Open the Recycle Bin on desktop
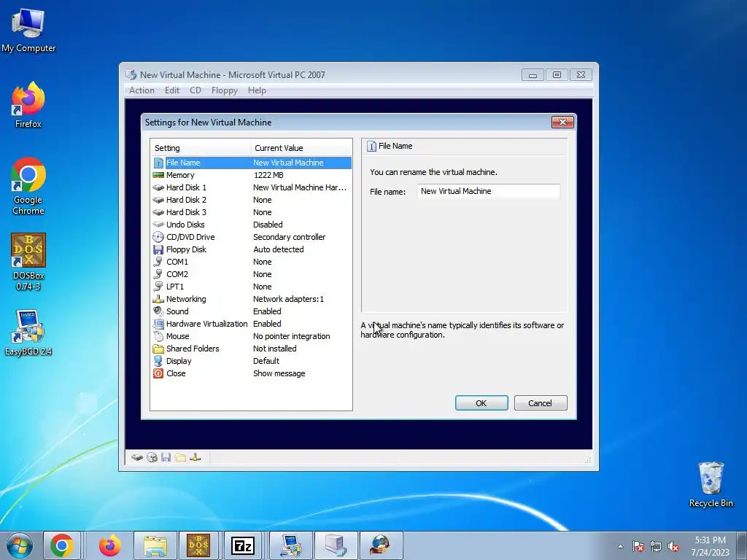This screenshot has height=560, width=747. click(x=711, y=485)
